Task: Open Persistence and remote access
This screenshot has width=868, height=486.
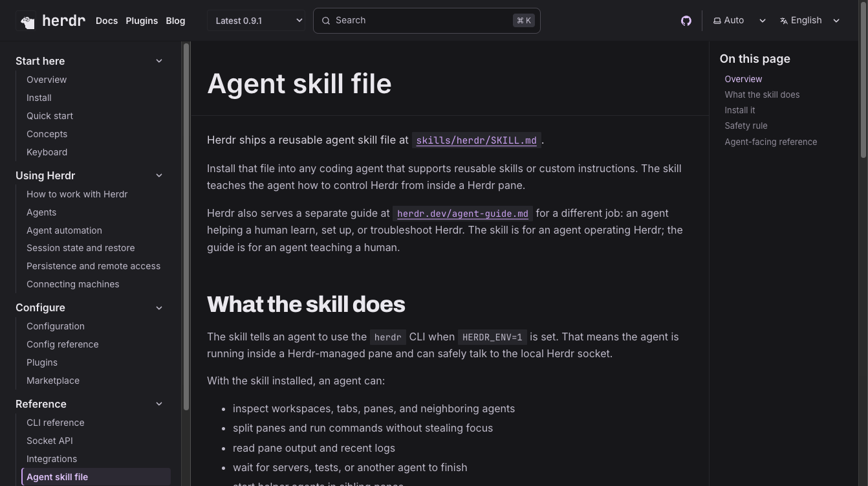Action: click(x=93, y=266)
